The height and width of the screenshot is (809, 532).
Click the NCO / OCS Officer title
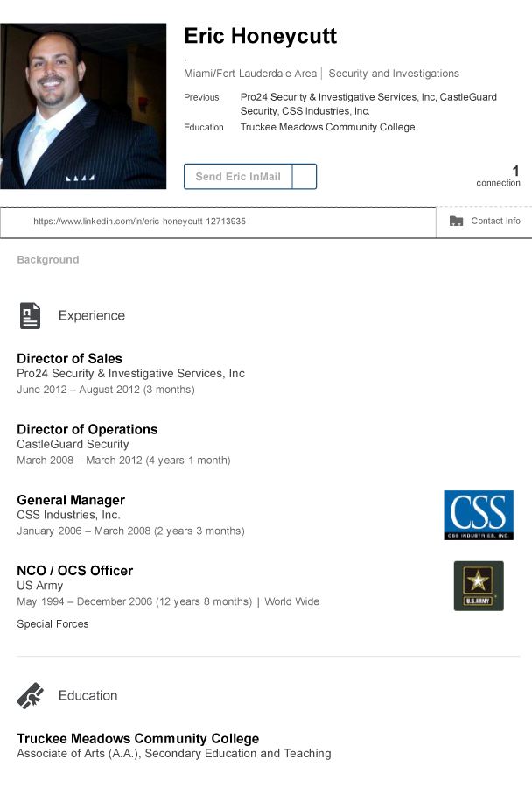(75, 571)
